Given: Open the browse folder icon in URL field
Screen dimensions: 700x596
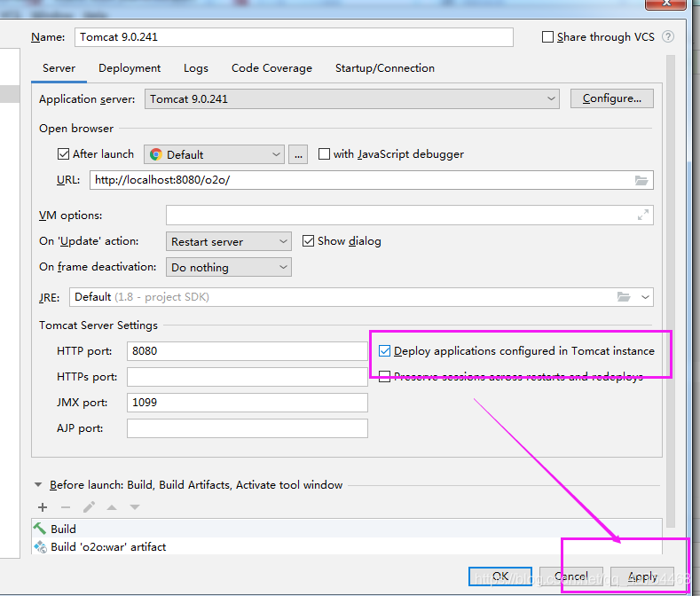Looking at the screenshot, I should tap(641, 180).
